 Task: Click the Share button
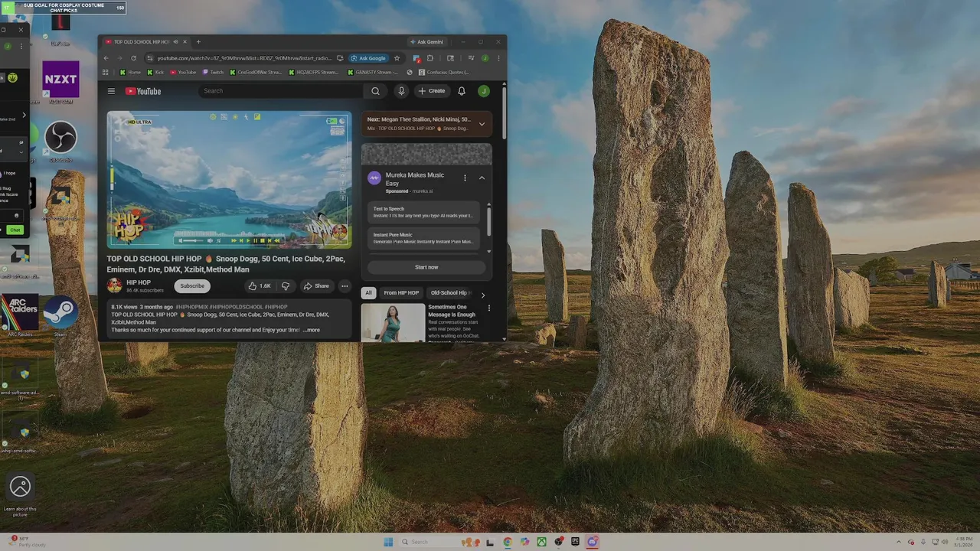pyautogui.click(x=316, y=286)
